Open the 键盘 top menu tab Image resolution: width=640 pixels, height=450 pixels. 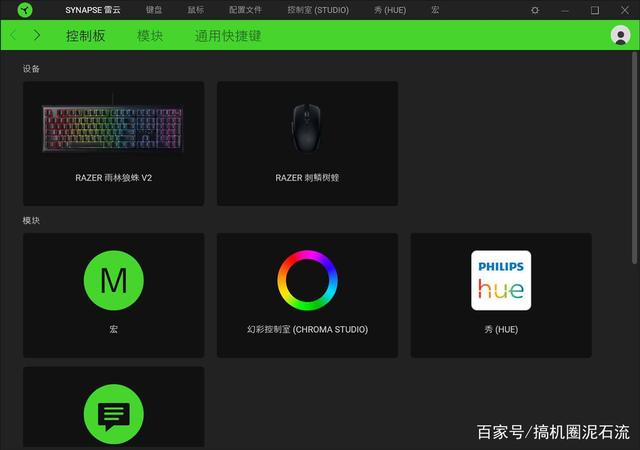point(154,10)
